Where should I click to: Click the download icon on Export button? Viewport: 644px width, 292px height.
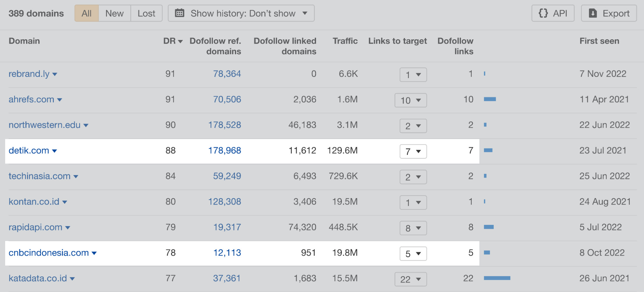593,13
